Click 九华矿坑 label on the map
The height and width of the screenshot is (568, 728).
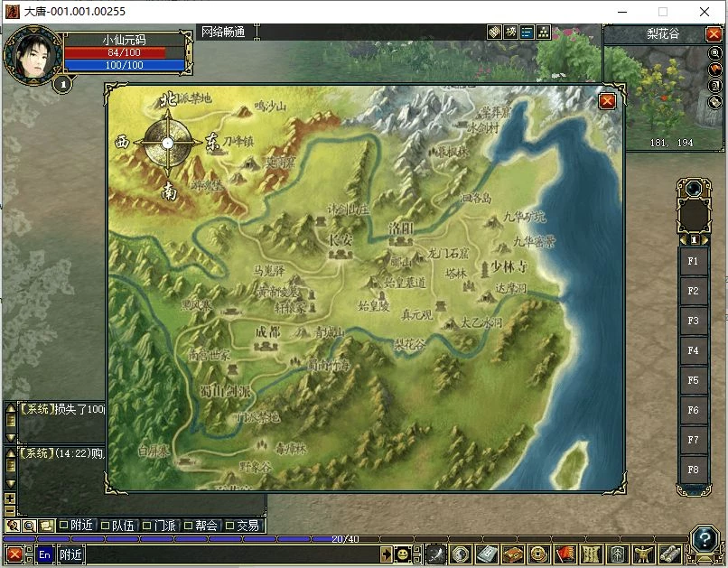point(525,217)
